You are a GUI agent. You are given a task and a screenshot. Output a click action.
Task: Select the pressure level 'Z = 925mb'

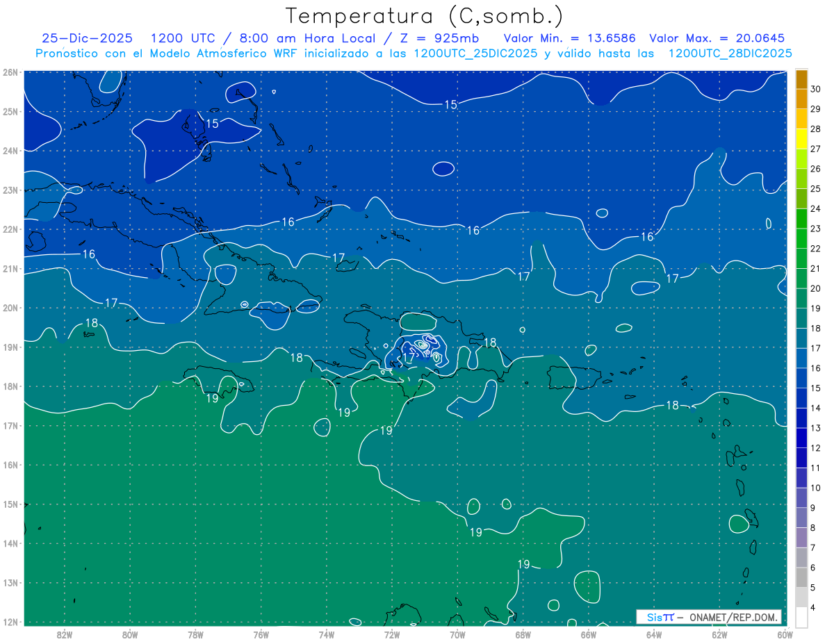tap(439, 38)
